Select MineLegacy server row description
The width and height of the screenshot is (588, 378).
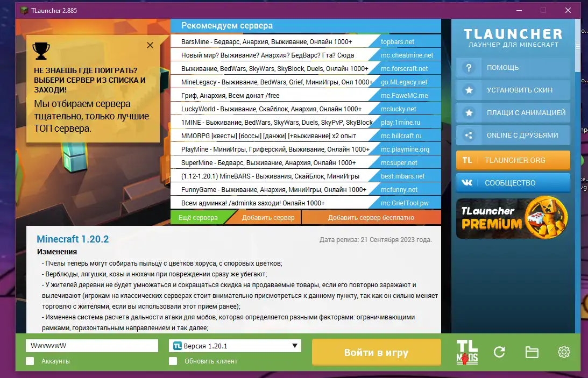(x=277, y=82)
